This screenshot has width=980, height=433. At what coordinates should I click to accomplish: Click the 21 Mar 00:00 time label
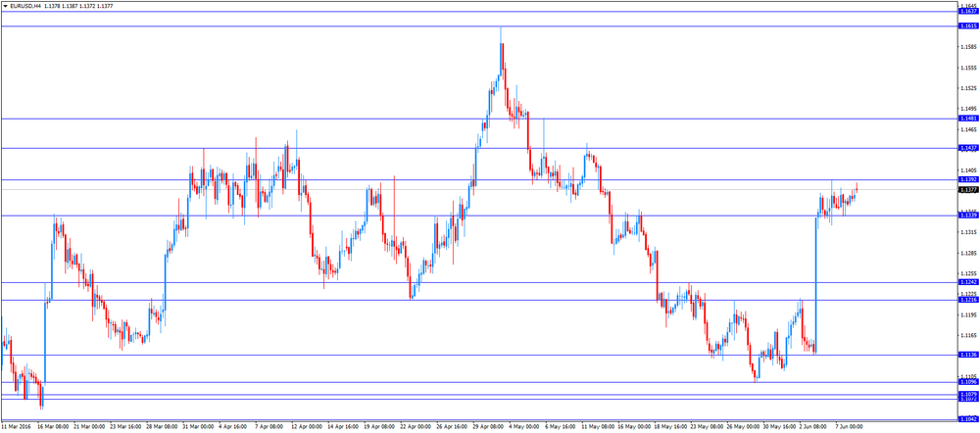tap(89, 428)
